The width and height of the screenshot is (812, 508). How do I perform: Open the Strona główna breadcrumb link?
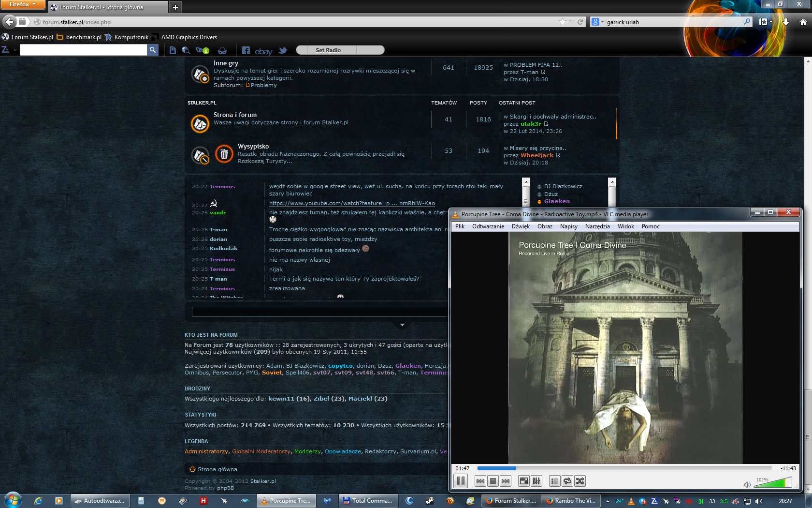tap(217, 469)
